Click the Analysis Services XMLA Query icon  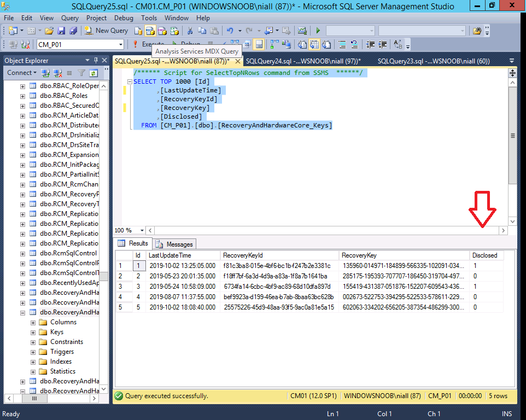coord(174,31)
